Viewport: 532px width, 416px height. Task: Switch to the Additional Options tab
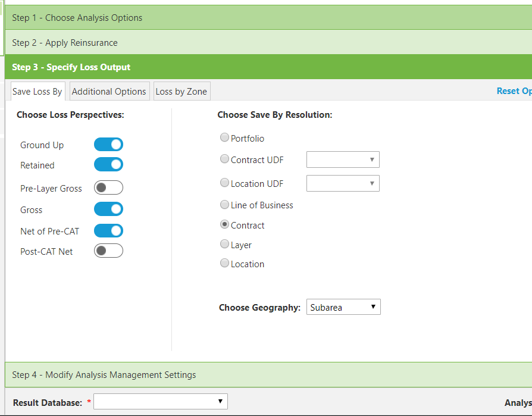[109, 91]
